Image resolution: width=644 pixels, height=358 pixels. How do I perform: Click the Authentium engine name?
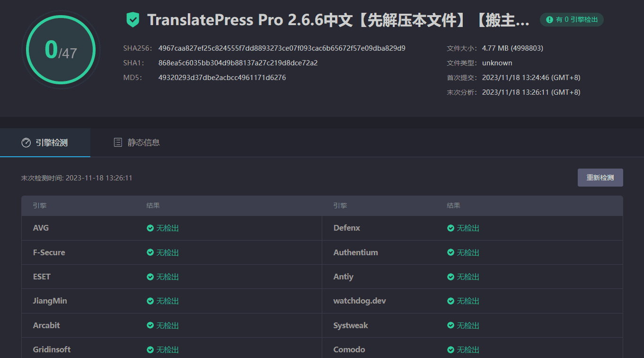pos(356,252)
